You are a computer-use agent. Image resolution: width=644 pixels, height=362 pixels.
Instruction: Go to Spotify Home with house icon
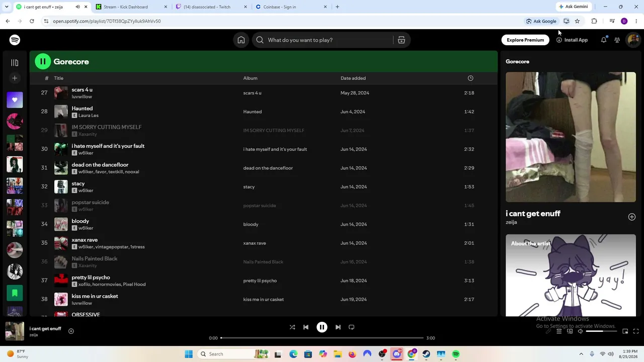click(x=241, y=40)
